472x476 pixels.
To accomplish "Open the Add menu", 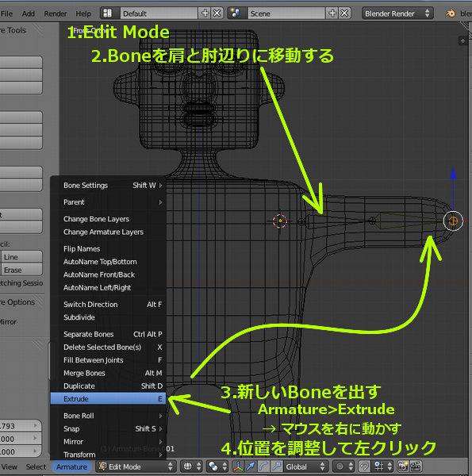I will (29, 13).
